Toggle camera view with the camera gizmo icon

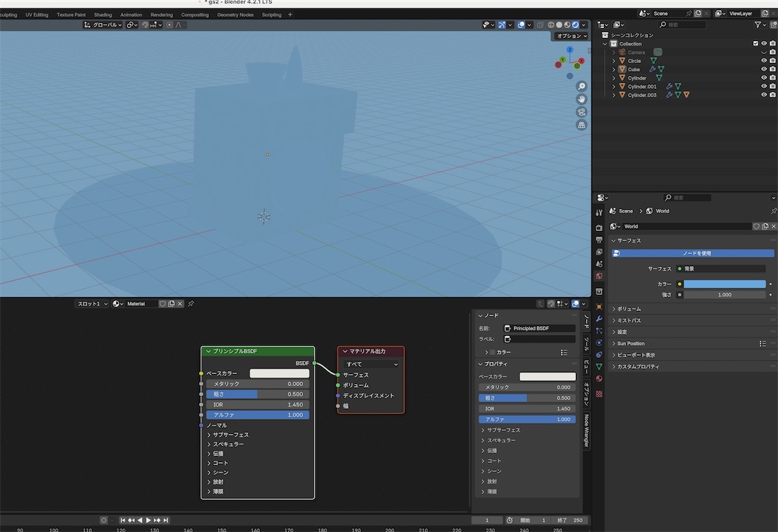point(581,112)
